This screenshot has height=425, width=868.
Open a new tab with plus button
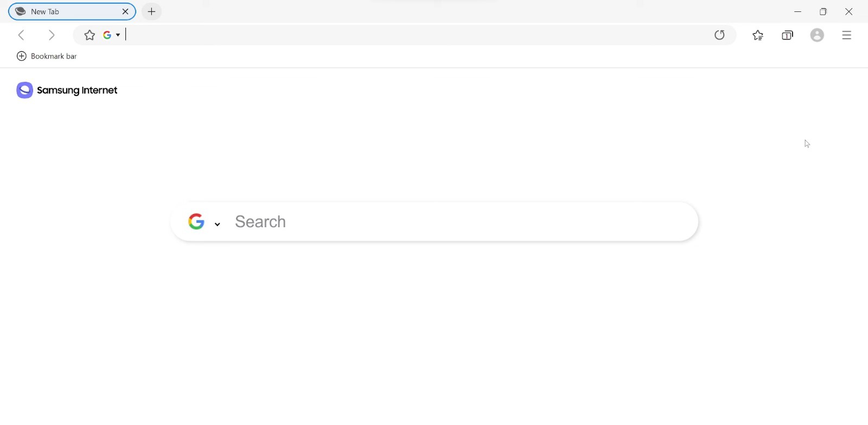(x=152, y=11)
